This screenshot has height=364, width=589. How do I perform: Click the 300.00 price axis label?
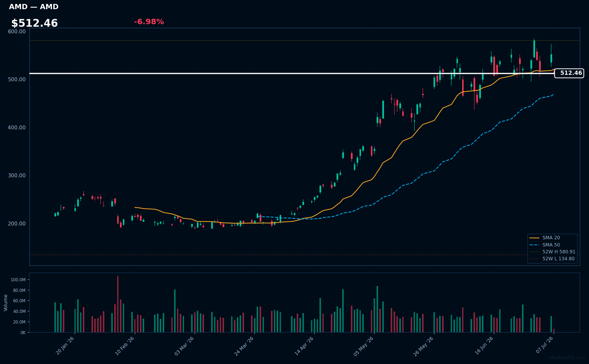(17, 175)
